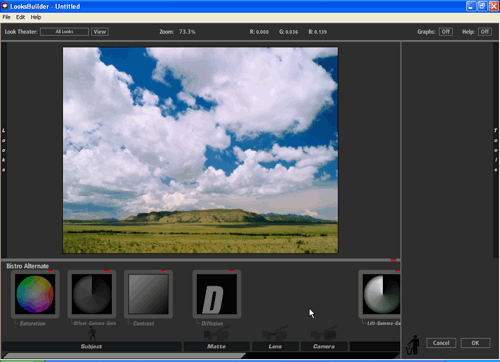
Task: Click the Subject person figure icon
Action: pos(92,334)
